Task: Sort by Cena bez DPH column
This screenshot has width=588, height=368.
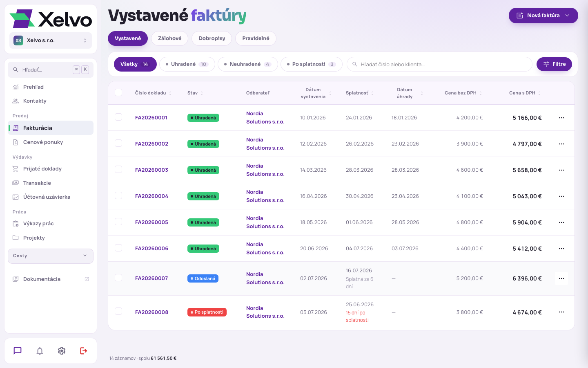Action: (463, 93)
